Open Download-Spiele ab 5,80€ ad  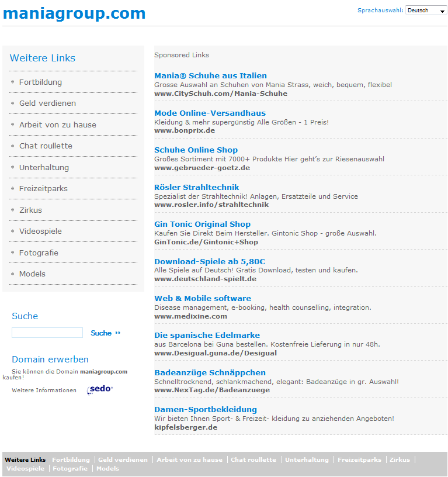210,261
